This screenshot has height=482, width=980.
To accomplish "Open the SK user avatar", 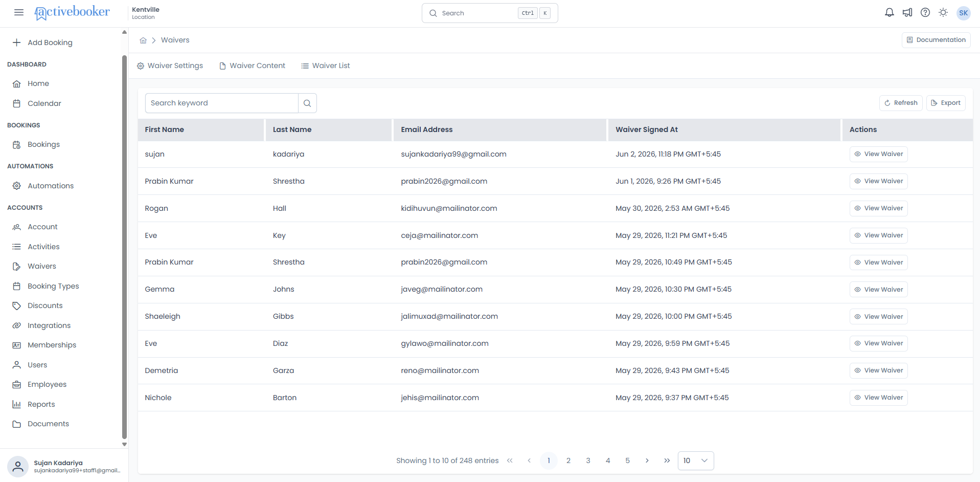I will [x=964, y=13].
